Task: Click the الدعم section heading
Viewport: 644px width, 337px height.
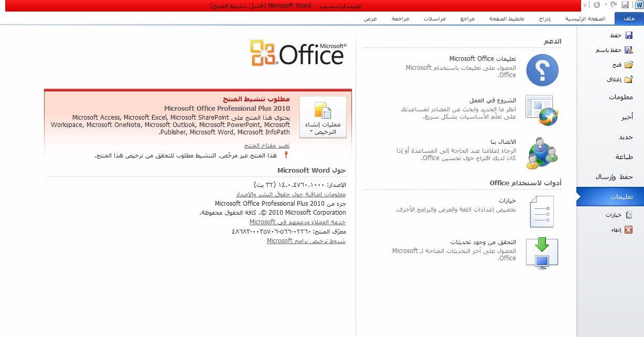Action: tap(552, 41)
